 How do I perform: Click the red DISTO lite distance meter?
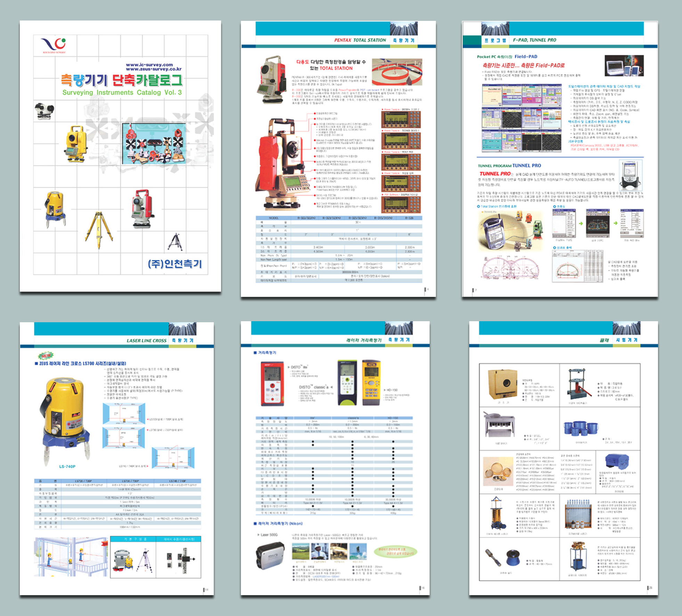tap(272, 384)
